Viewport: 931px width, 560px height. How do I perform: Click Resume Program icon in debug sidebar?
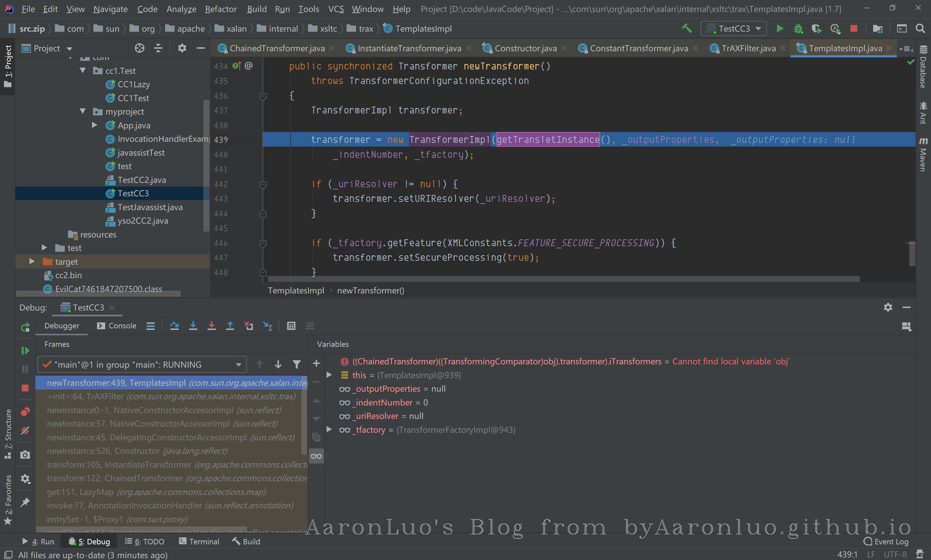[x=25, y=351]
